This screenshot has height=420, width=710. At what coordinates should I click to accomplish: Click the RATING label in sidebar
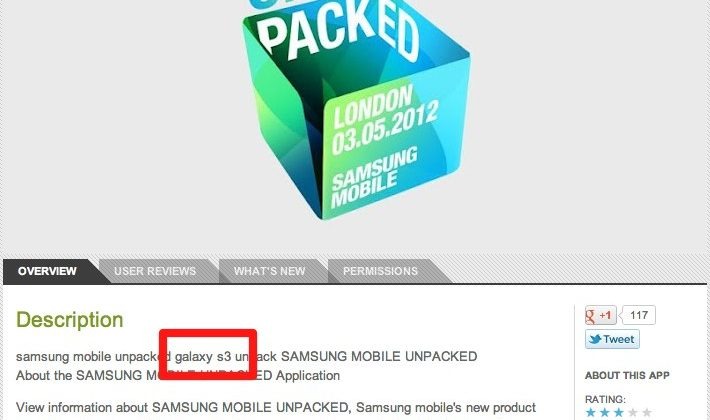point(605,400)
